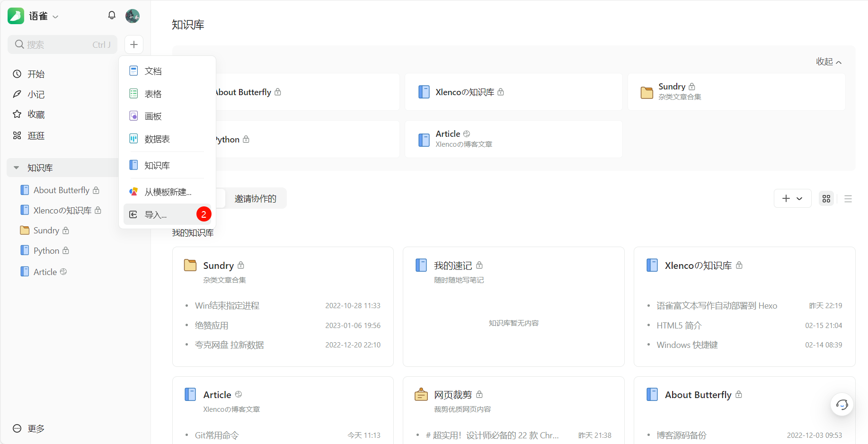Open the customer support headset icon
The image size is (868, 444).
pos(841,404)
